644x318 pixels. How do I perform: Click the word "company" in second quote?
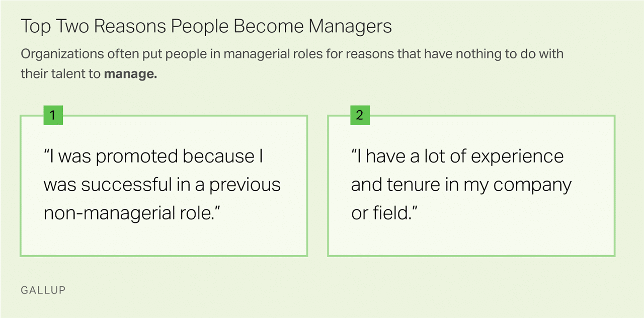click(533, 185)
